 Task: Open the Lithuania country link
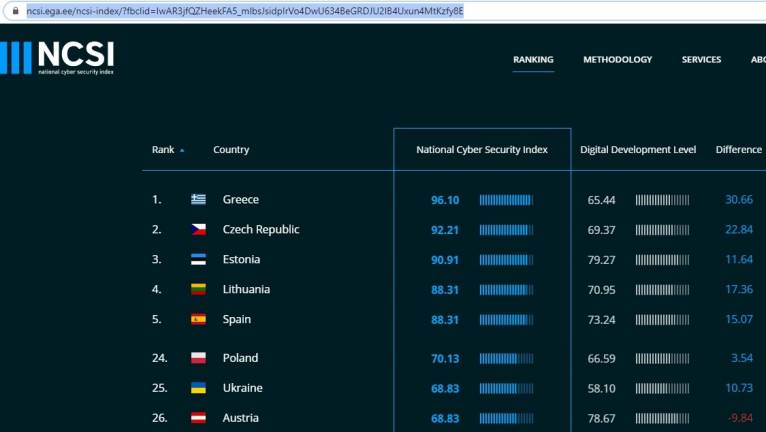point(246,289)
